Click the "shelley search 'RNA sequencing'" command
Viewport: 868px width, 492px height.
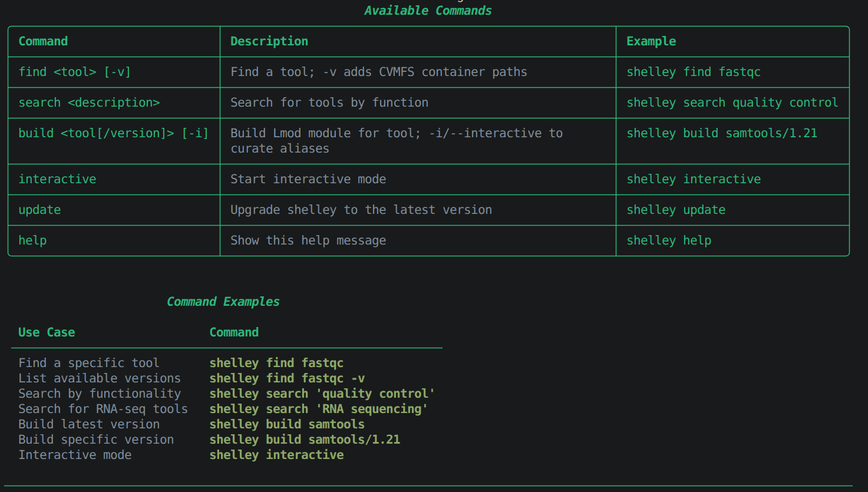point(319,409)
